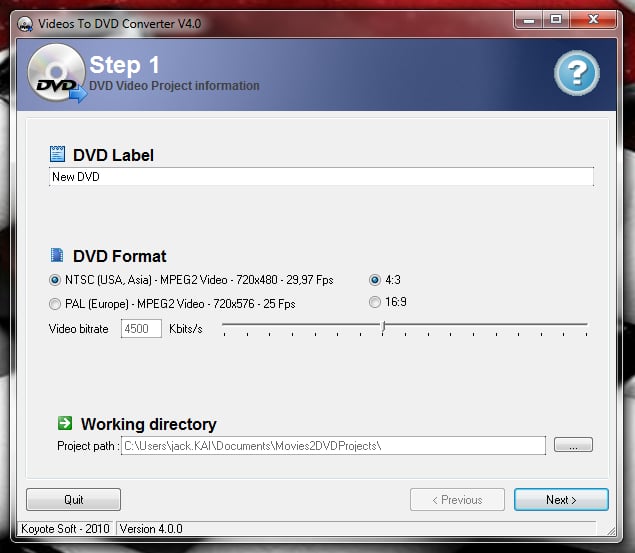This screenshot has height=553, width=635.
Task: Minimize the Videos To DVD Converter window
Action: (x=528, y=20)
